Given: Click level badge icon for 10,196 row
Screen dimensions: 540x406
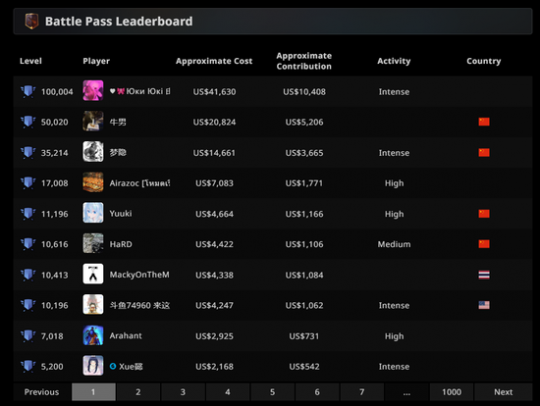Looking at the screenshot, I should point(28,305).
